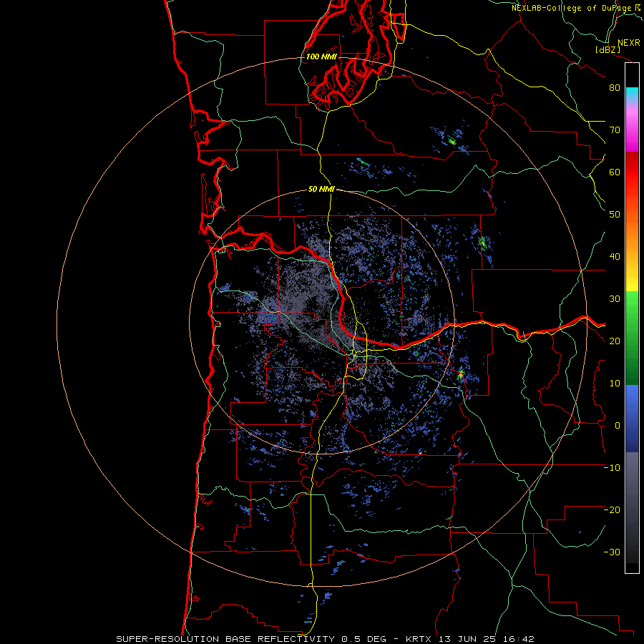Click the NEXR [dBZ] legend title
Screen dimensions: 644x644
coord(618,46)
